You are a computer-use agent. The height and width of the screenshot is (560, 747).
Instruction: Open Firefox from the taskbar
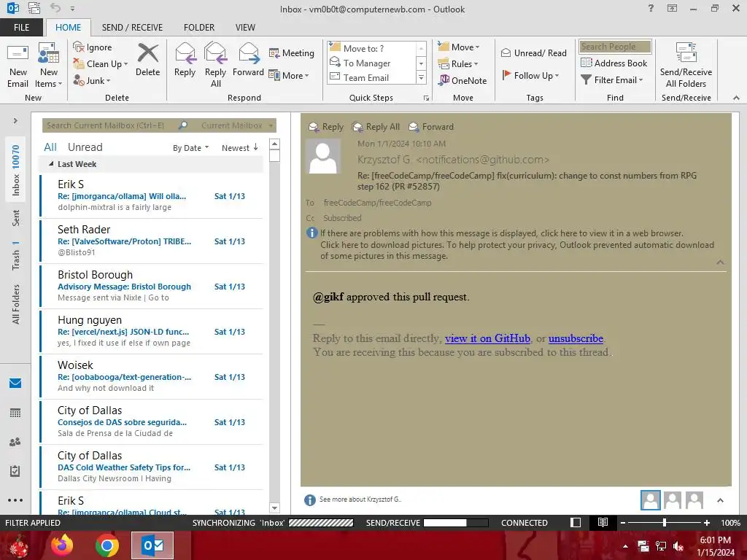(62, 545)
